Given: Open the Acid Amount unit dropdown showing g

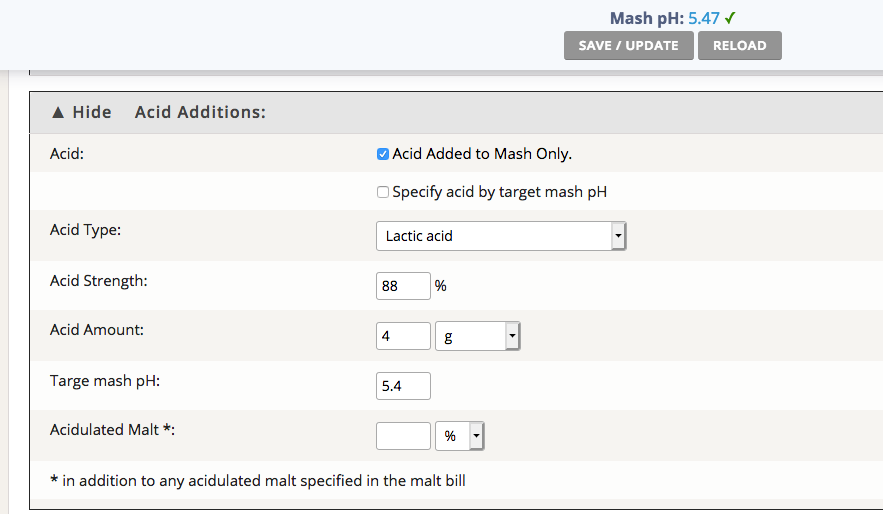Looking at the screenshot, I should [x=478, y=337].
